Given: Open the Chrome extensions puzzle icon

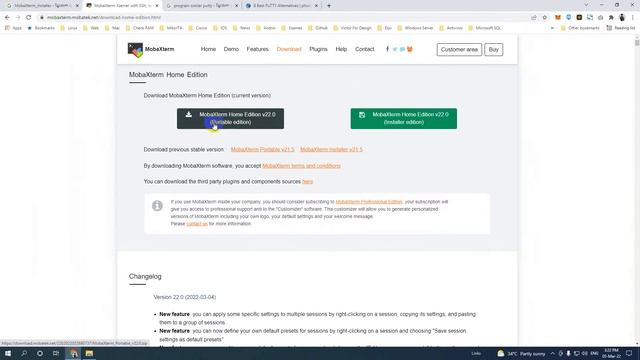Looking at the screenshot, I should tap(611, 18).
